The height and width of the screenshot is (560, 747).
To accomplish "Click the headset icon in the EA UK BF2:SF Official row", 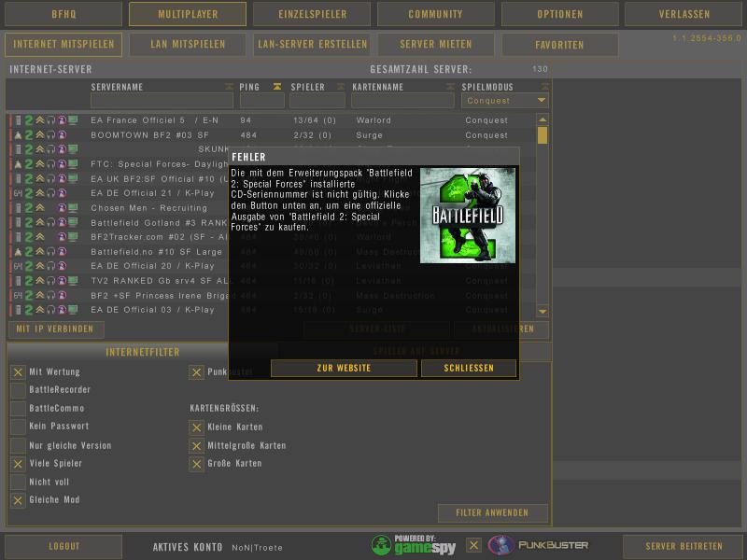I will point(51,178).
